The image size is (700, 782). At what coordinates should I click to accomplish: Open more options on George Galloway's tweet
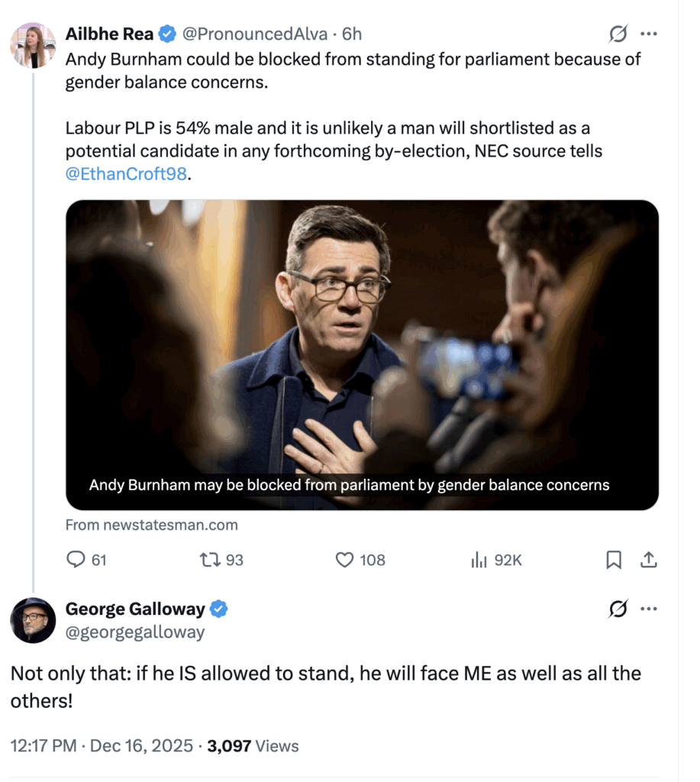(648, 609)
